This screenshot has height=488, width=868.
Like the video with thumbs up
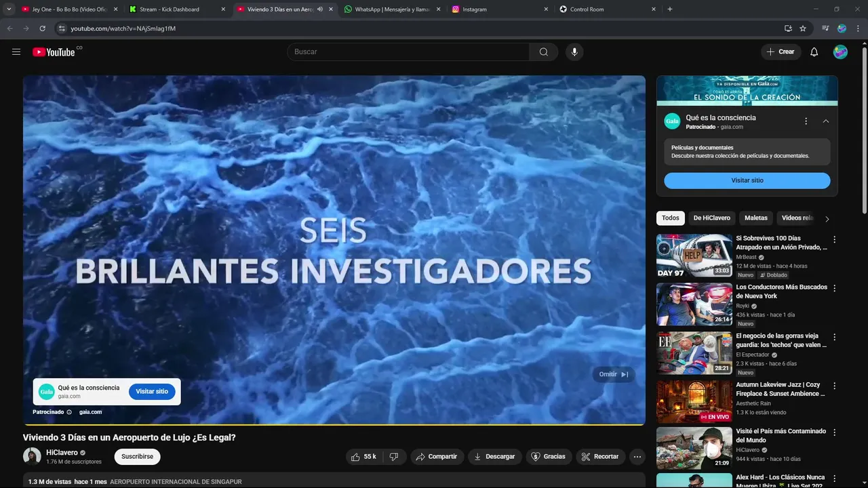tap(363, 457)
